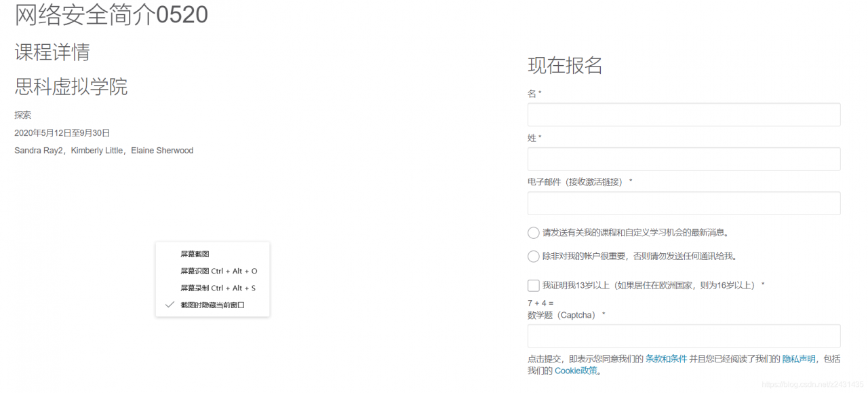868x393 pixels.
Task: Click the 思科虚拟学院 heading
Action: coord(70,88)
